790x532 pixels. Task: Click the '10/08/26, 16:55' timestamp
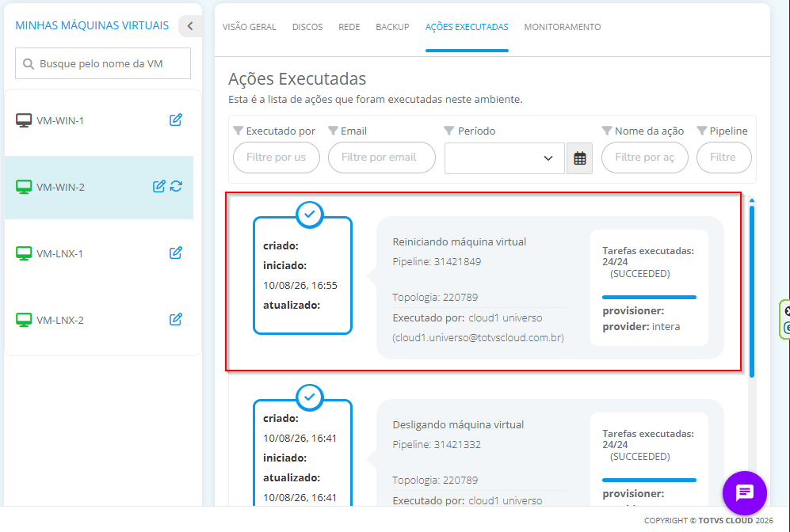(x=300, y=285)
